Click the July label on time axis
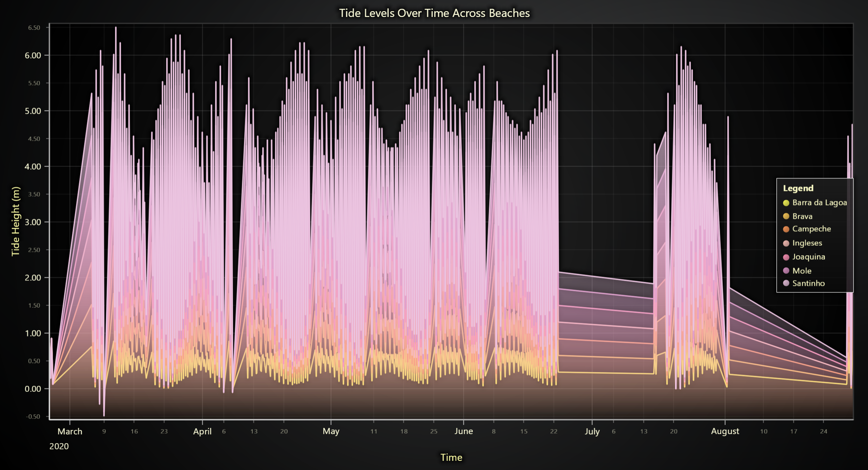The width and height of the screenshot is (868, 470). [592, 431]
